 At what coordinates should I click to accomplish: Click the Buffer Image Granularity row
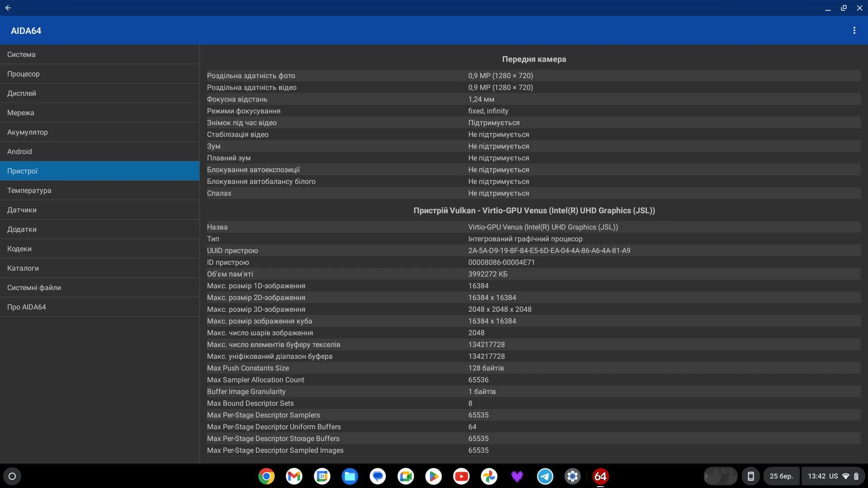click(x=534, y=391)
